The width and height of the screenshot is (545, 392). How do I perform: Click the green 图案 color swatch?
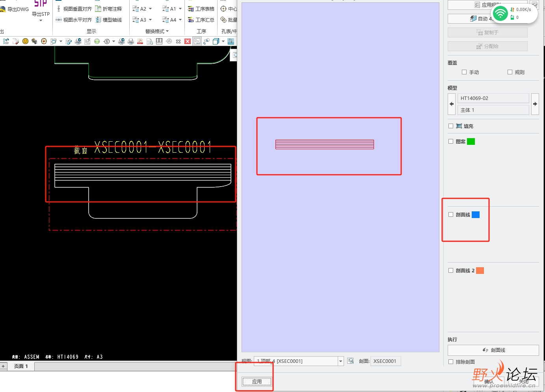point(471,141)
